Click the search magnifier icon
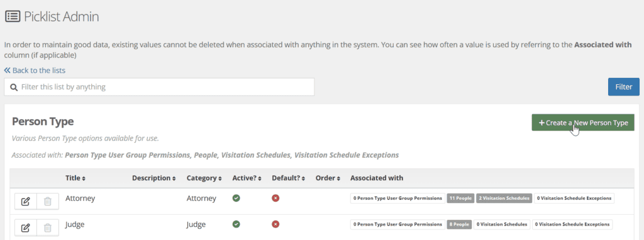 [x=14, y=87]
